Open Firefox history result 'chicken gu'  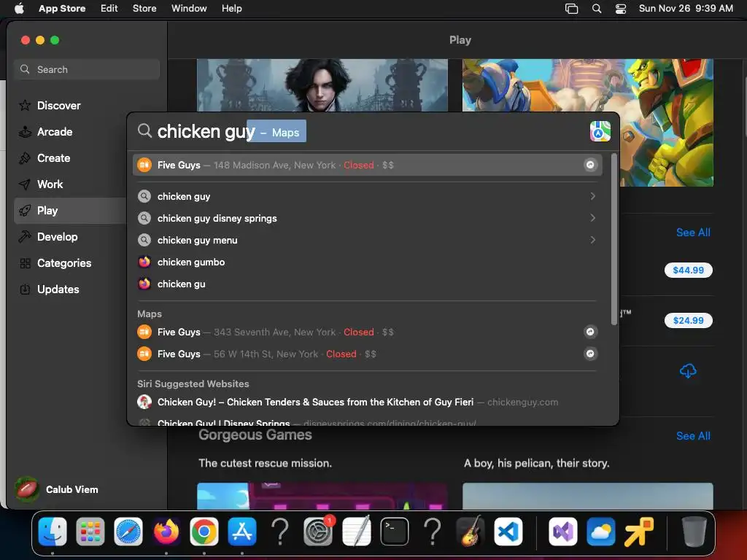point(368,284)
